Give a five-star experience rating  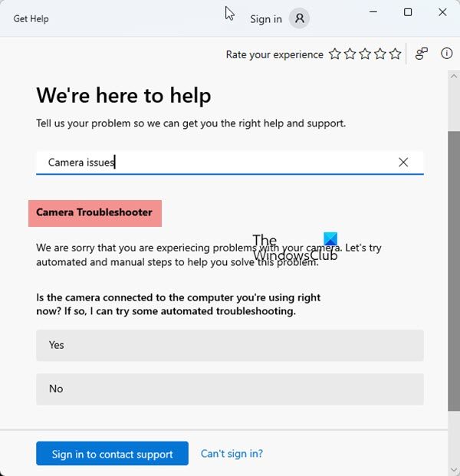[396, 54]
